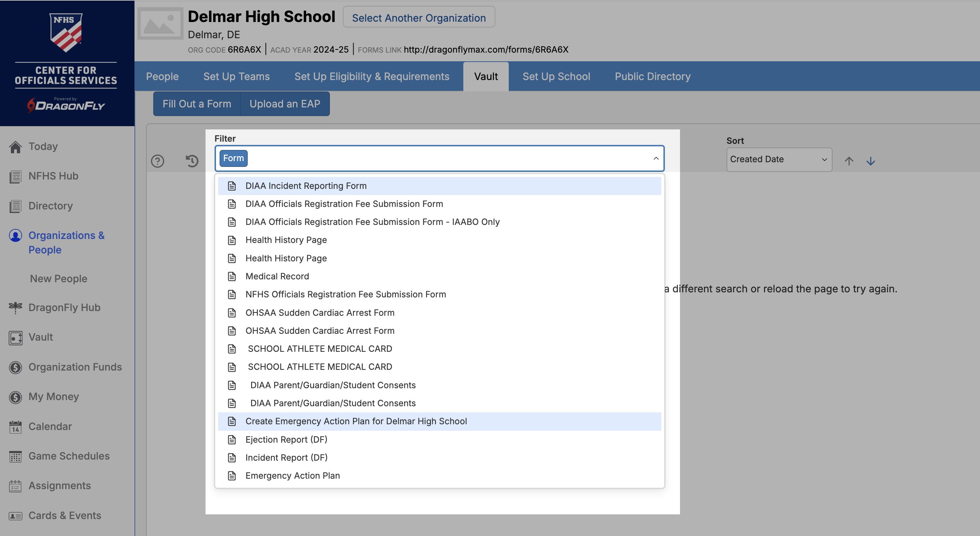This screenshot has height=536, width=980.
Task: Click Select Another Organization button
Action: [x=419, y=18]
